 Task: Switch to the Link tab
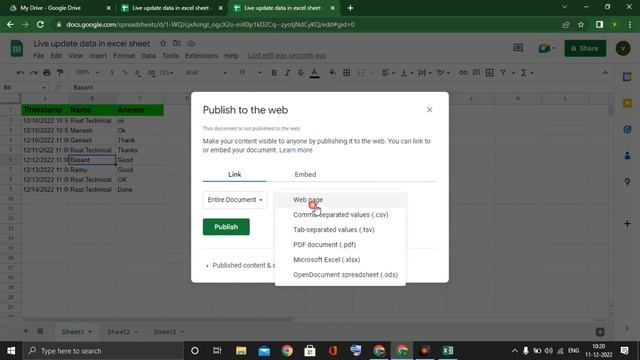[235, 174]
